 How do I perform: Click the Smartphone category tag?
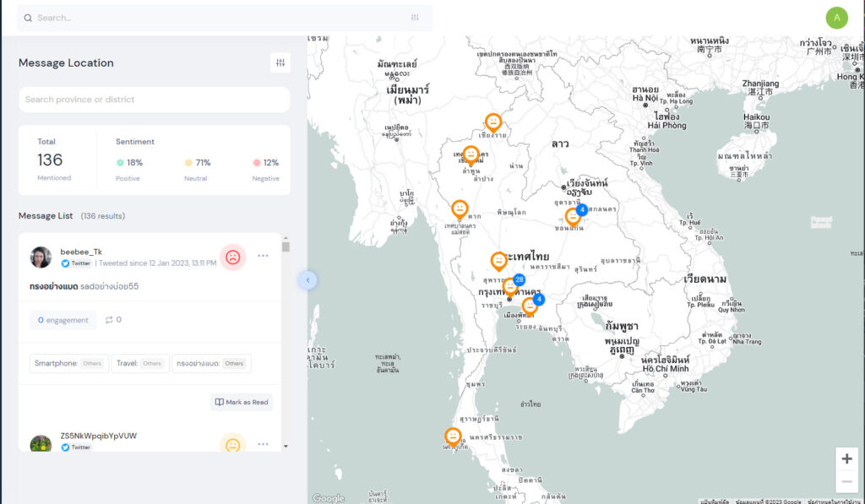point(68,364)
